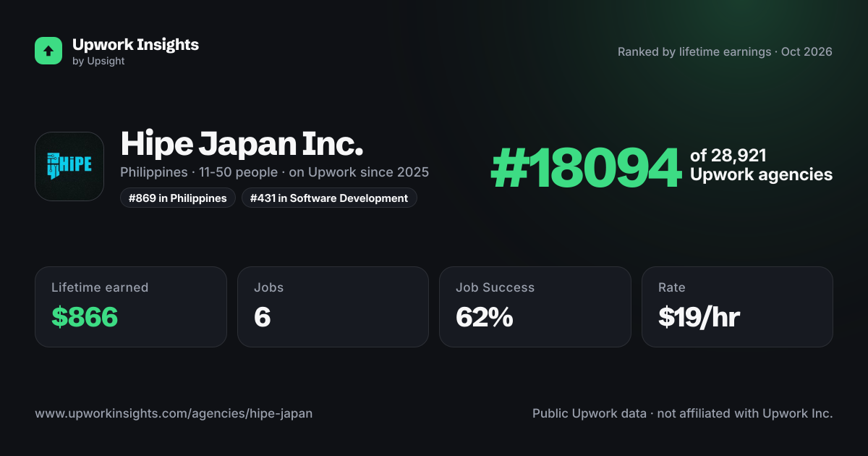The width and height of the screenshot is (868, 456).
Task: Click the 'Philippines · 11-50 people' description line
Action: pos(274,172)
